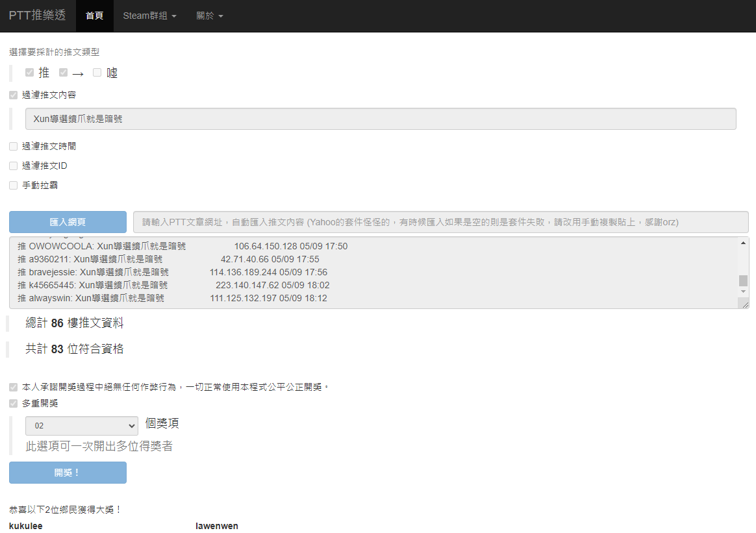The width and height of the screenshot is (756, 533).
Task: Grab the textarea resize handle
Action: click(745, 304)
